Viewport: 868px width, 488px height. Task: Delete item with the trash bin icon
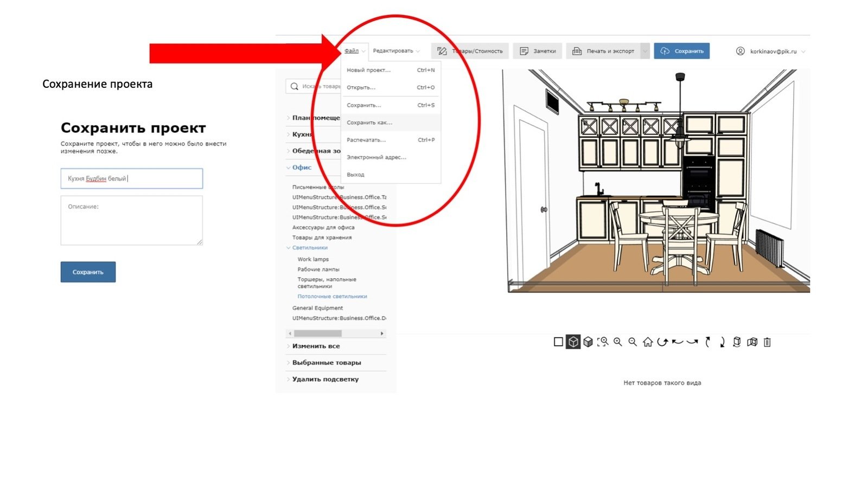pyautogui.click(x=767, y=342)
